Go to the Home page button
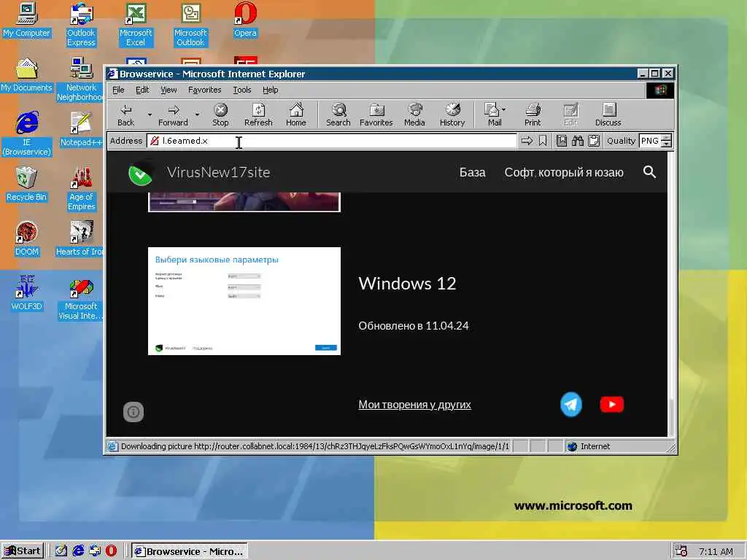747x560 pixels. pos(296,115)
